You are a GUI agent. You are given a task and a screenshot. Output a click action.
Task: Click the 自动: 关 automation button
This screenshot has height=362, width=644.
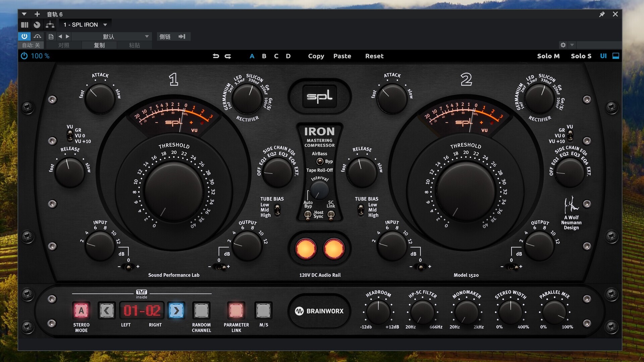[x=31, y=45]
